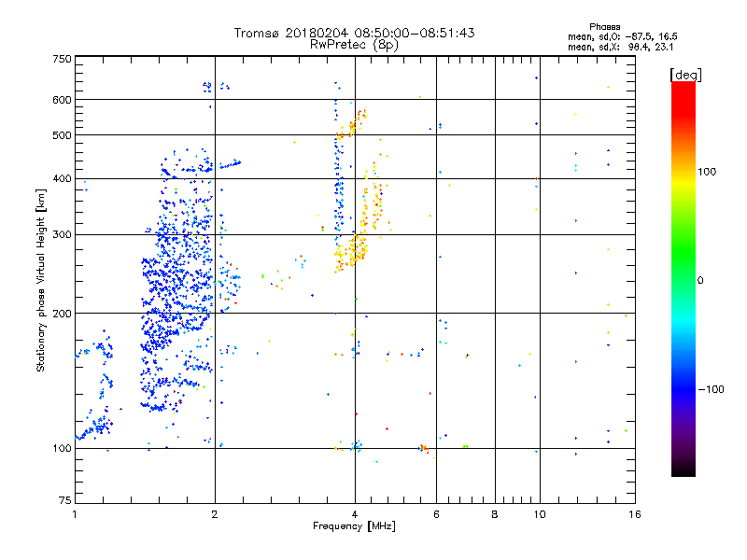Click the dense blue echo cluster between 1 and 2 MHz
Screen dimensions: 747x560
click(x=177, y=281)
